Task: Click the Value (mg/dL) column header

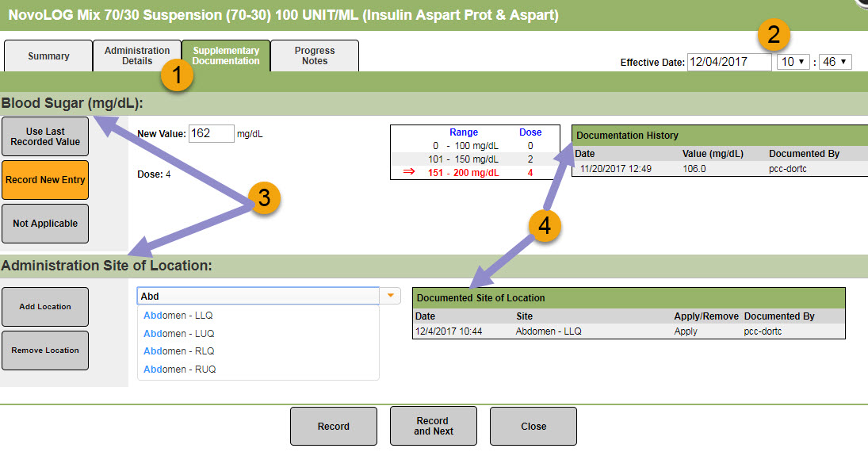Action: click(713, 154)
